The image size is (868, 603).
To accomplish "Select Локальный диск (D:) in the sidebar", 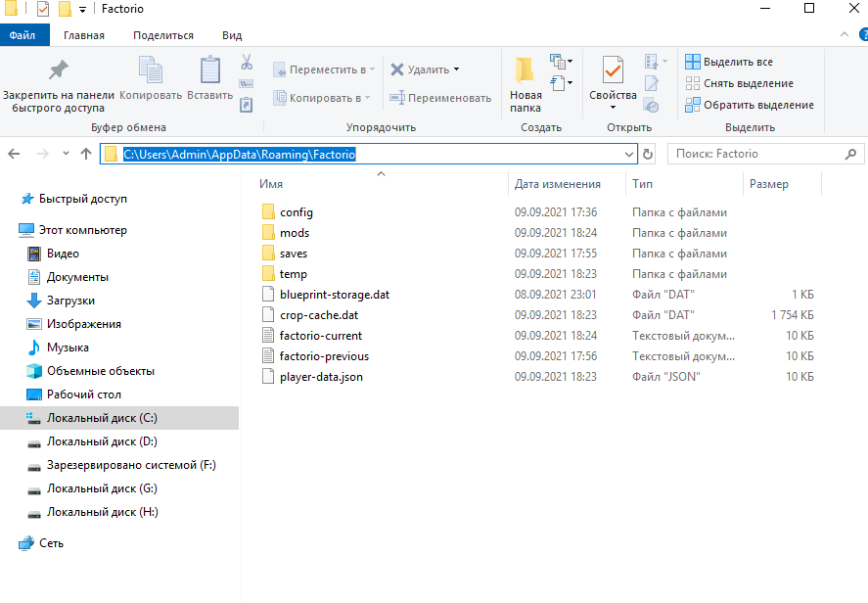I will pyautogui.click(x=102, y=441).
